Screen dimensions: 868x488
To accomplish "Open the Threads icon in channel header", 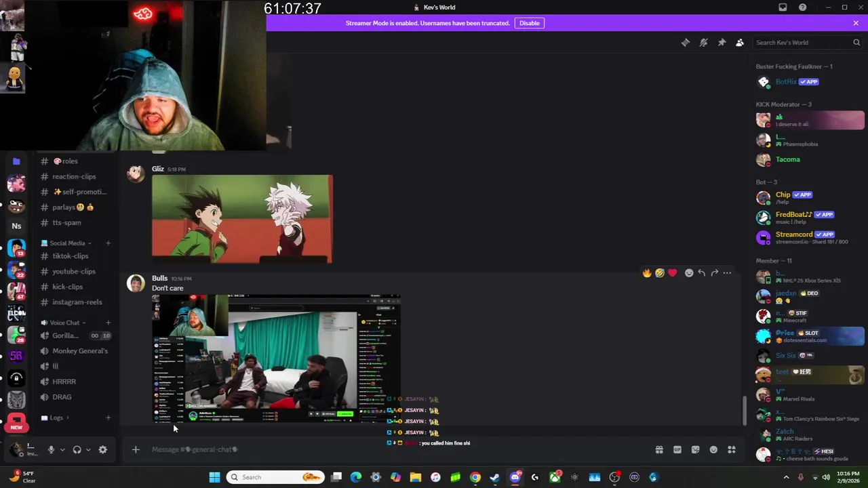I will pos(686,42).
